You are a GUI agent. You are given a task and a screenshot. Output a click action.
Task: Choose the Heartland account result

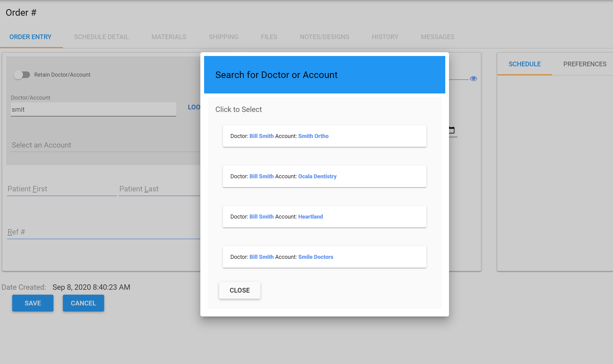[x=324, y=217]
